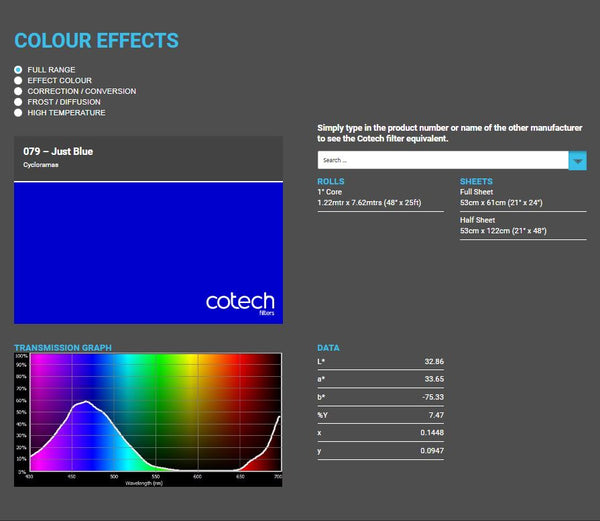Click the Cotech filters logo
600x521 pixels.
pos(240,303)
